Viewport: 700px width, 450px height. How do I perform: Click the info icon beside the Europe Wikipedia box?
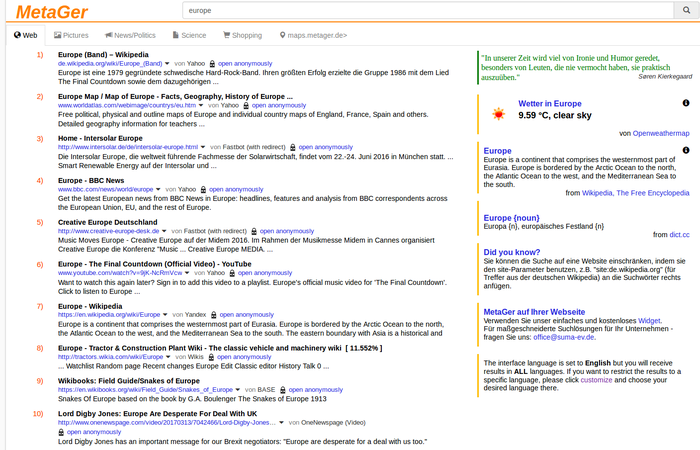[686, 150]
